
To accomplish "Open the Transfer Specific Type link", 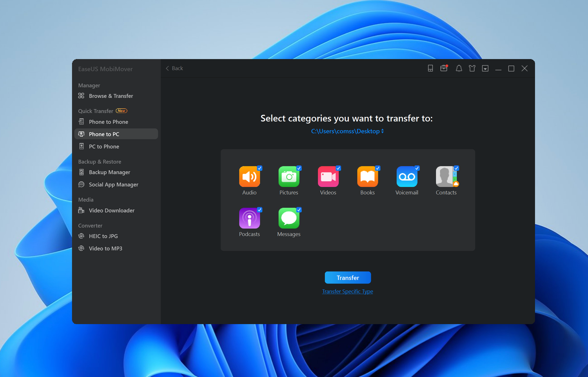I will [x=348, y=291].
